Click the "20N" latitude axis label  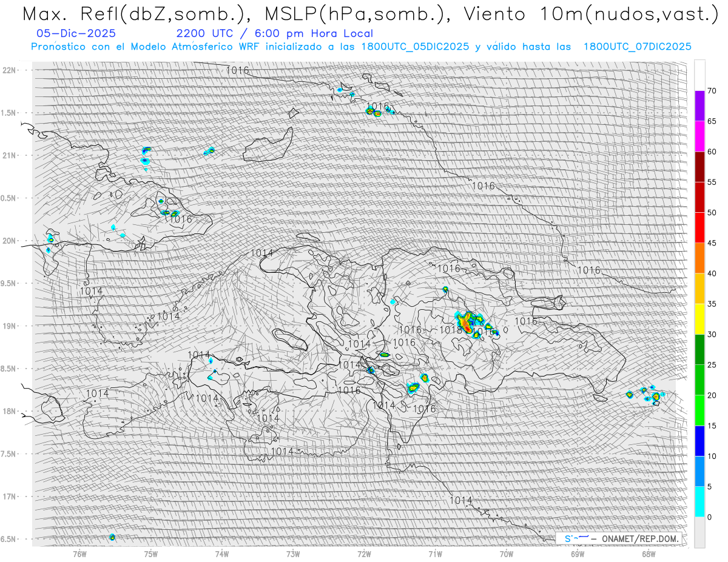(x=8, y=241)
